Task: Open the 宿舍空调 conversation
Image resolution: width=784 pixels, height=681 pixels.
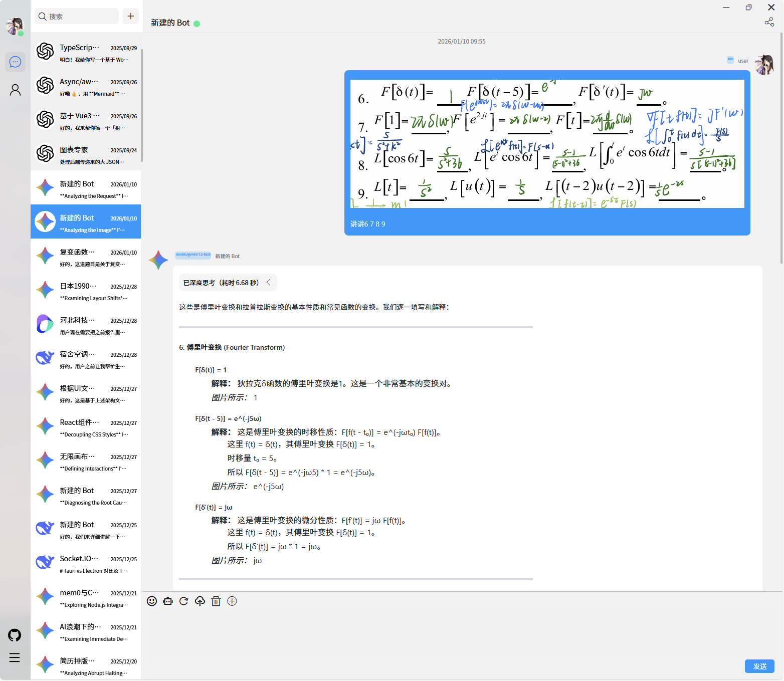Action: pyautogui.click(x=86, y=358)
